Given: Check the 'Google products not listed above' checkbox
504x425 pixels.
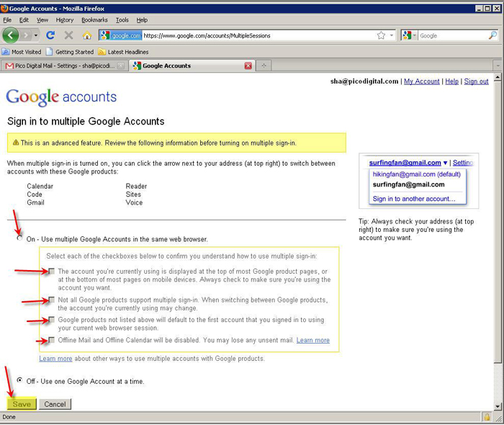Looking at the screenshot, I should click(x=51, y=319).
